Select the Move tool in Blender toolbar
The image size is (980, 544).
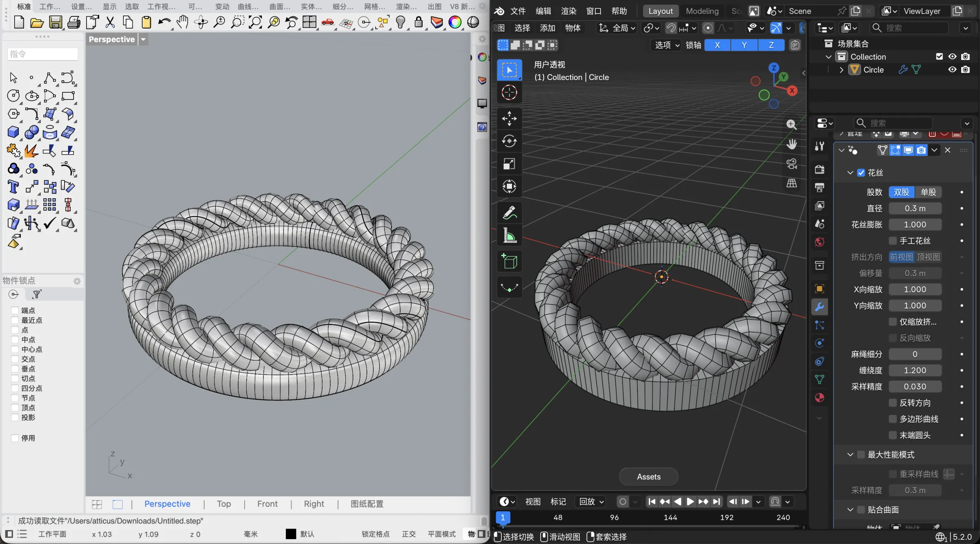(x=509, y=119)
